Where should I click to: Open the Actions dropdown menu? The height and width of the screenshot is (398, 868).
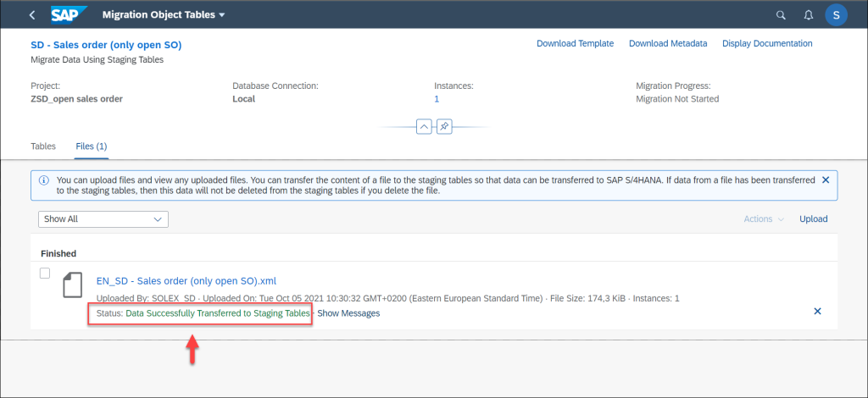click(764, 218)
